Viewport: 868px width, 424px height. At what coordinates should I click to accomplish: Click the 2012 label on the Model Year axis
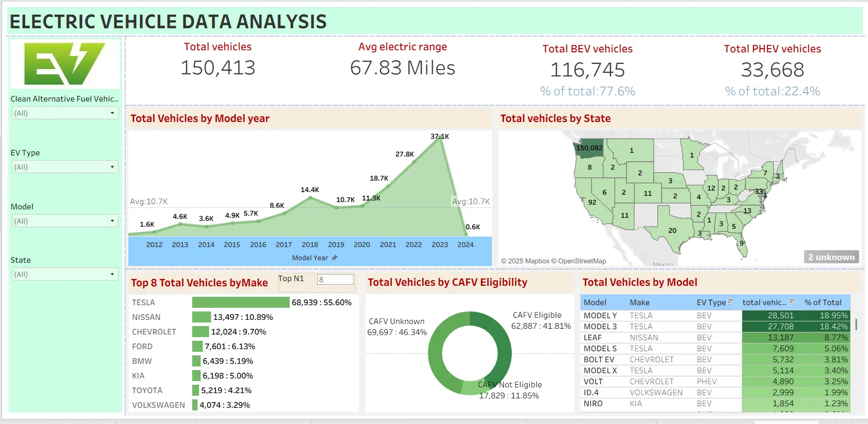pyautogui.click(x=154, y=244)
